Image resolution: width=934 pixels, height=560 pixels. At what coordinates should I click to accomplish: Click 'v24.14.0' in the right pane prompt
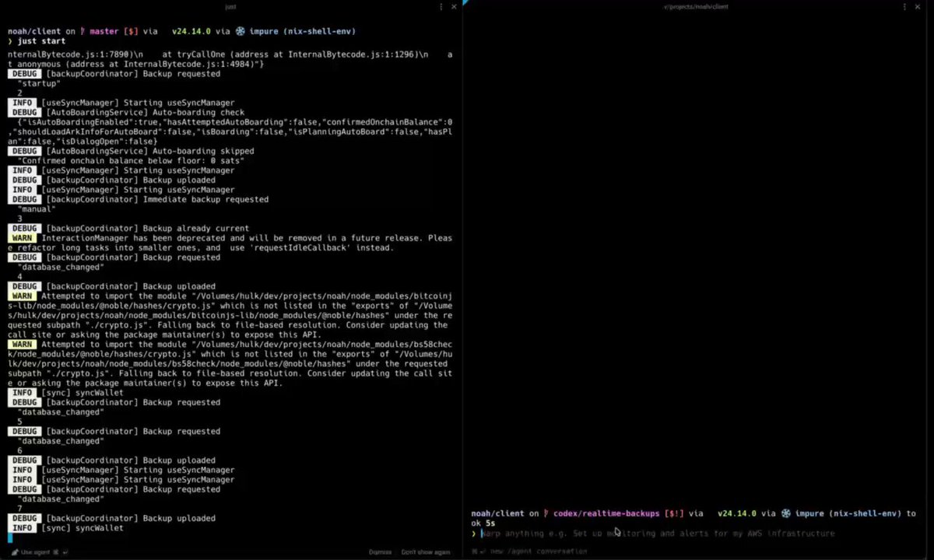[x=736, y=513]
